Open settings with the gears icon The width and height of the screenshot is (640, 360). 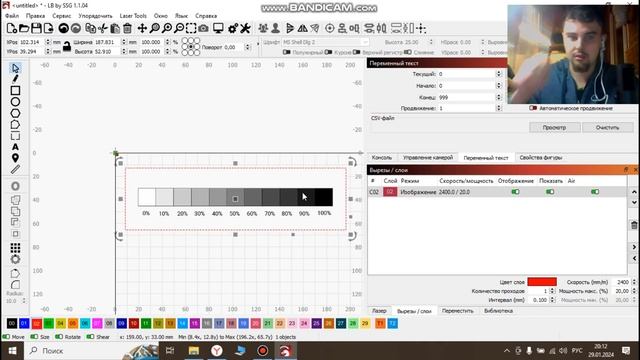coord(233,28)
